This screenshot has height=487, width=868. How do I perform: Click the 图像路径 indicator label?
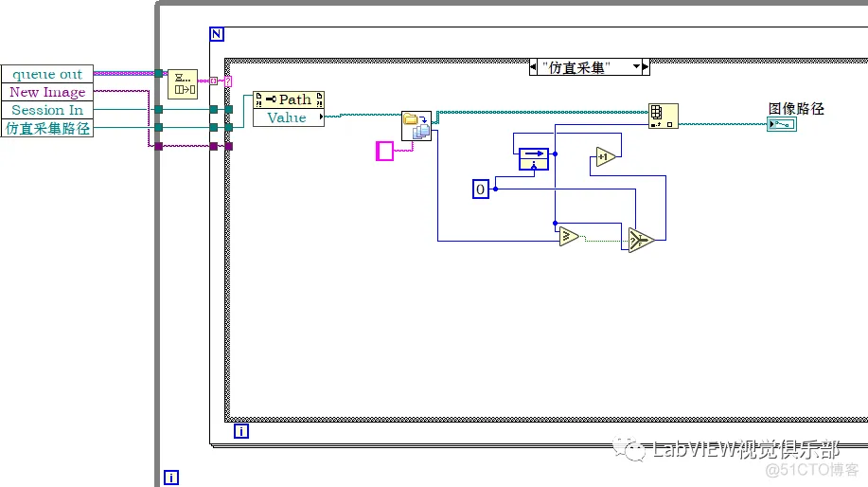(796, 109)
